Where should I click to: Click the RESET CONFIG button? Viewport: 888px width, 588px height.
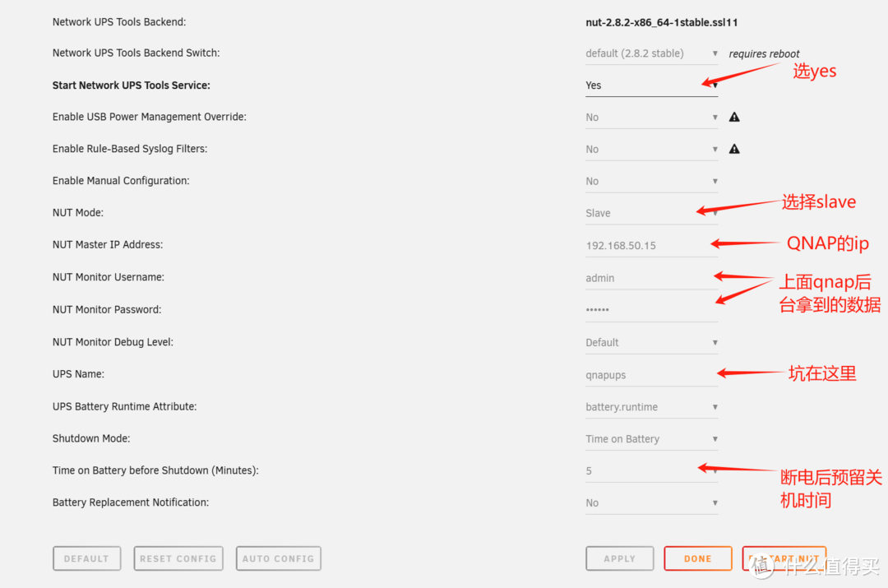coord(178,558)
